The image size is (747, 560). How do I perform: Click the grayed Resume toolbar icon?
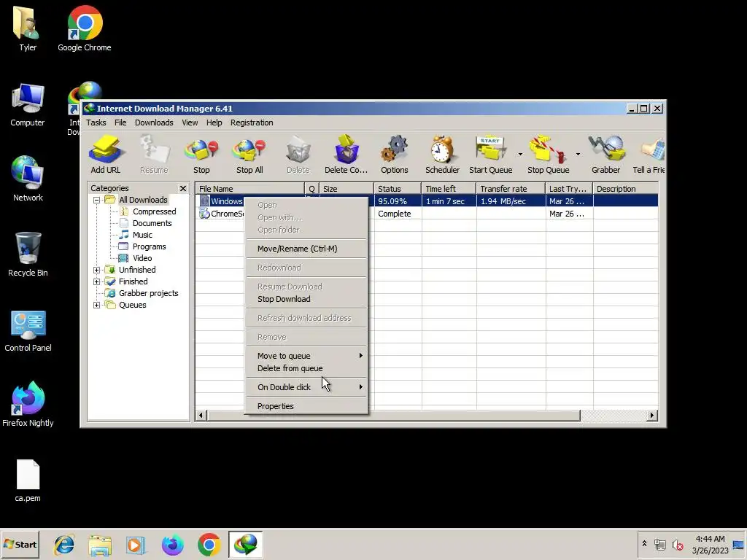(154, 155)
